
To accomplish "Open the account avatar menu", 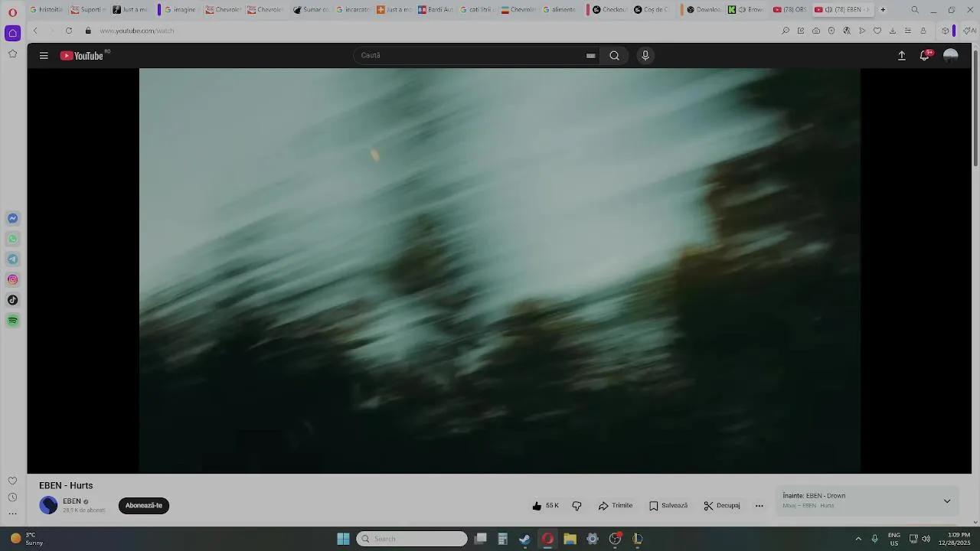I will (x=951, y=55).
